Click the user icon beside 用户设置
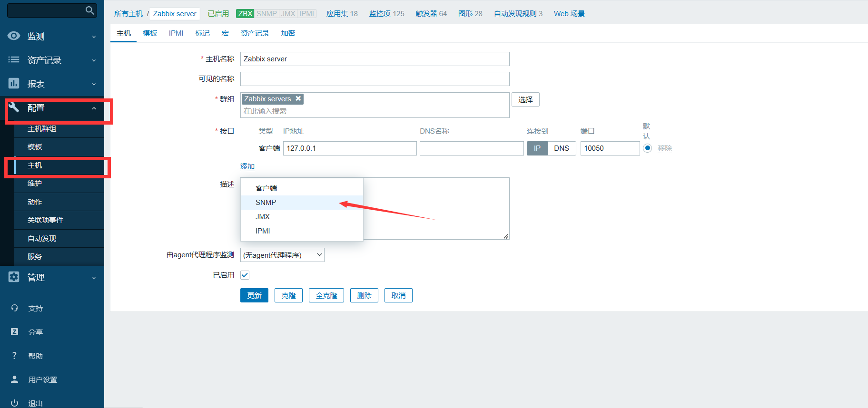The height and width of the screenshot is (408, 868). [x=14, y=379]
